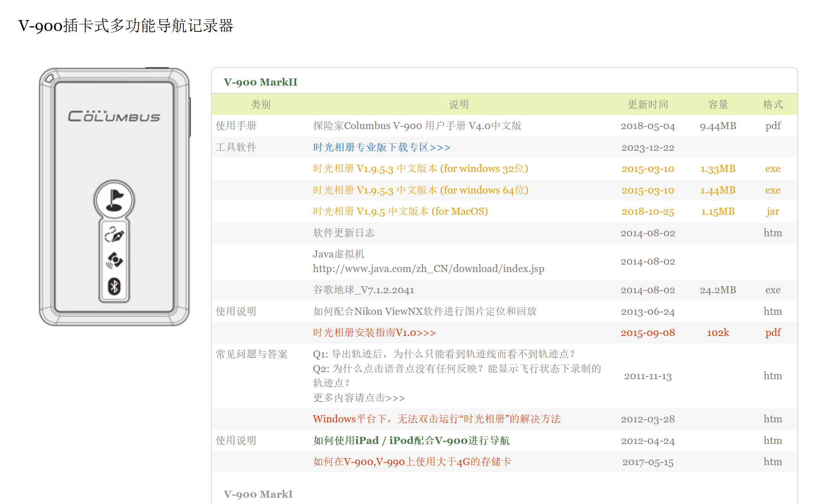Click the satellite GPS symbol on device drawing
The image size is (827, 504).
114,260
